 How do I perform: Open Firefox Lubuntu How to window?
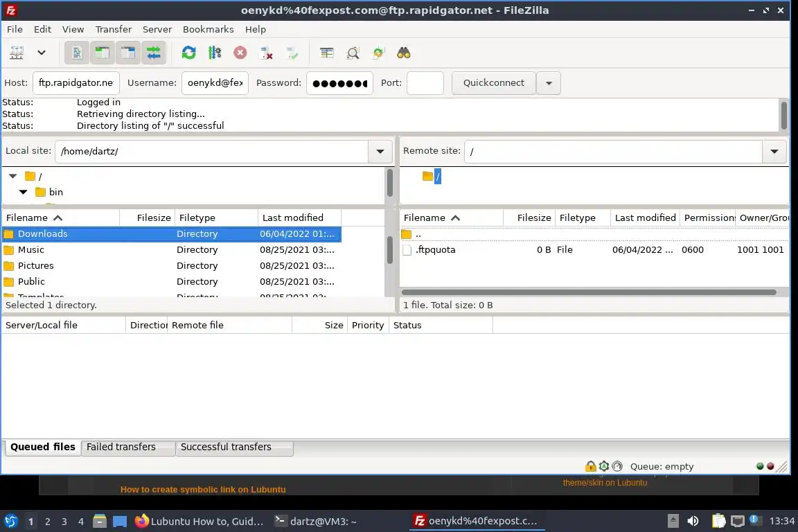pos(199,522)
